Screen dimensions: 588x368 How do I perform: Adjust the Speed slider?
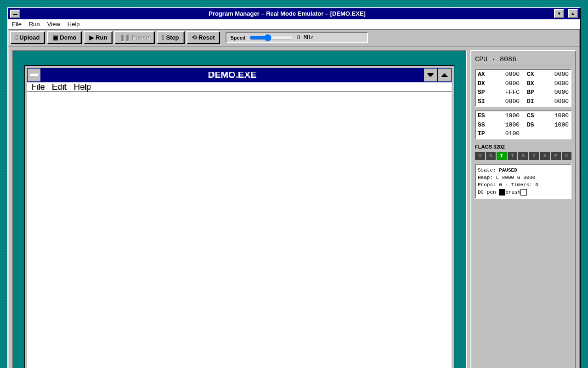pos(271,38)
